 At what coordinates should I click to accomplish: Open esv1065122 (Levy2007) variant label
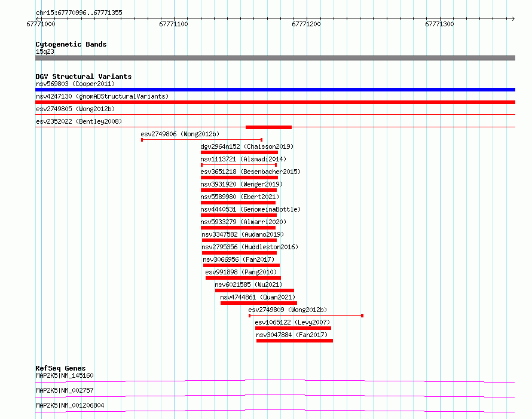(292, 322)
